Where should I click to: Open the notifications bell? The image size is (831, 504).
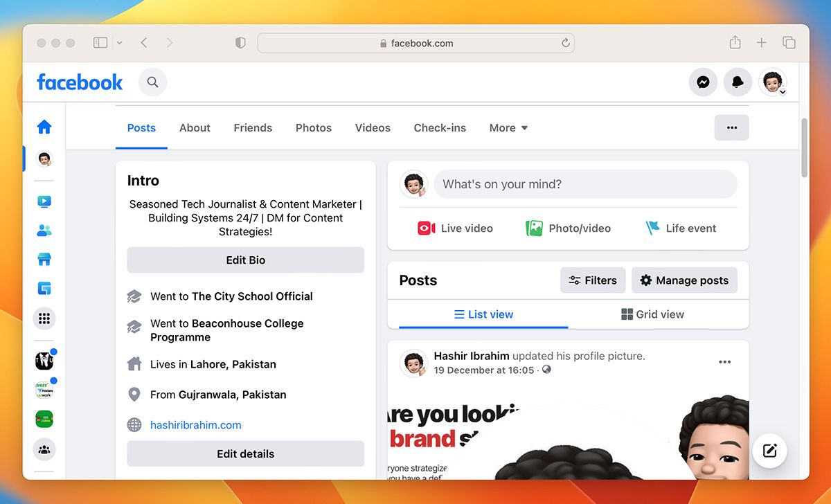(x=738, y=82)
